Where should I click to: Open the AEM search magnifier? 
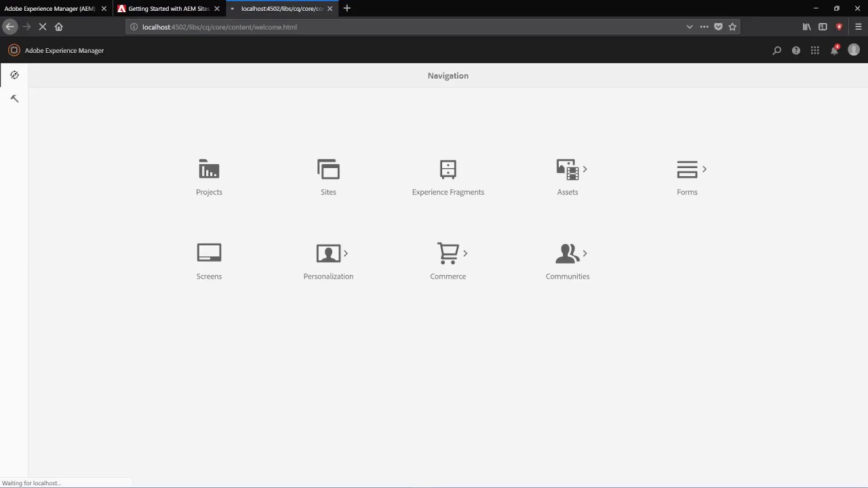776,50
